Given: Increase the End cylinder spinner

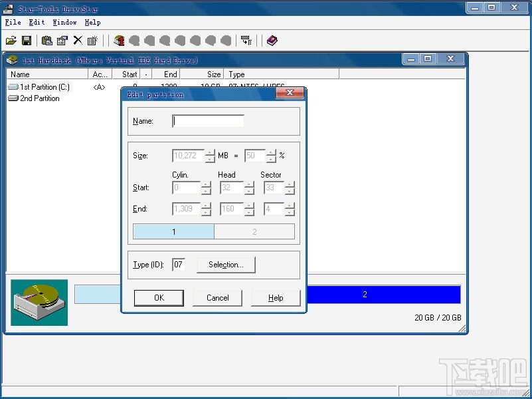Looking at the screenshot, I should 206,205.
